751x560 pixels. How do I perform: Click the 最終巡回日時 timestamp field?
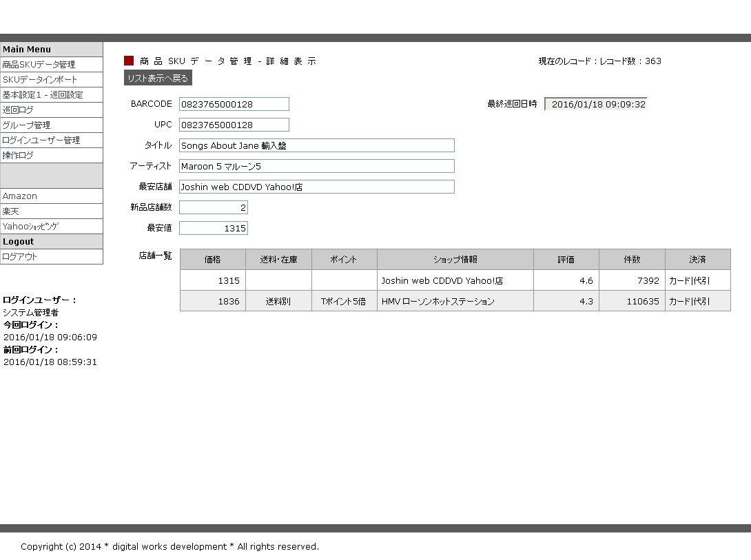(x=596, y=104)
